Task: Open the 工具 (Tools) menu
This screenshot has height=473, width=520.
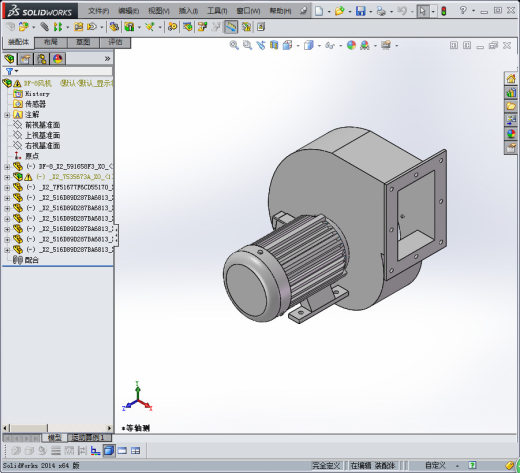Action: [217, 11]
